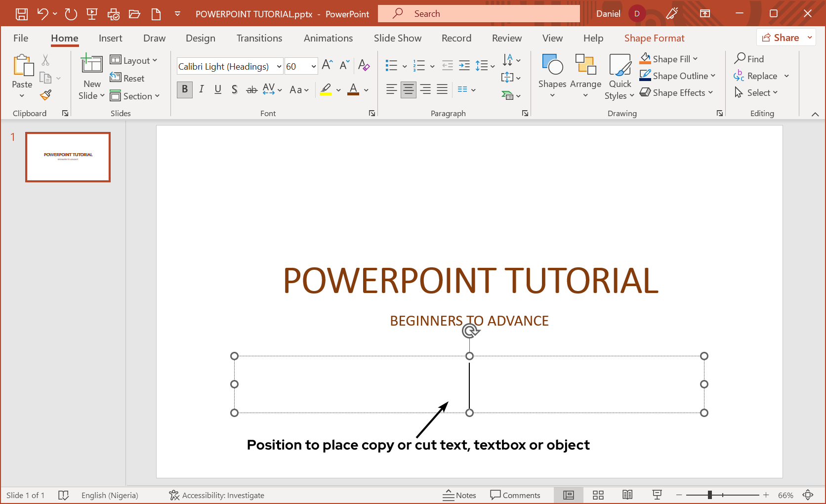Click the Format Painter brush icon
This screenshot has height=504, width=826.
(x=46, y=95)
